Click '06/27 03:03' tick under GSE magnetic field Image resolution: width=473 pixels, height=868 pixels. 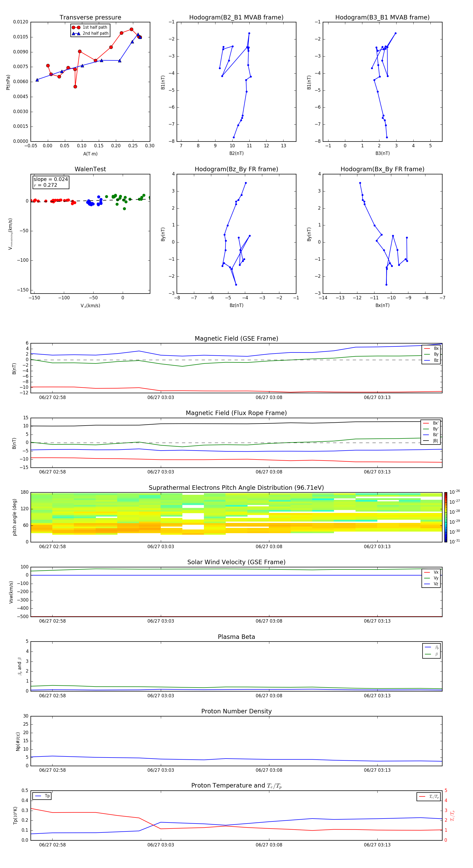[161, 398]
